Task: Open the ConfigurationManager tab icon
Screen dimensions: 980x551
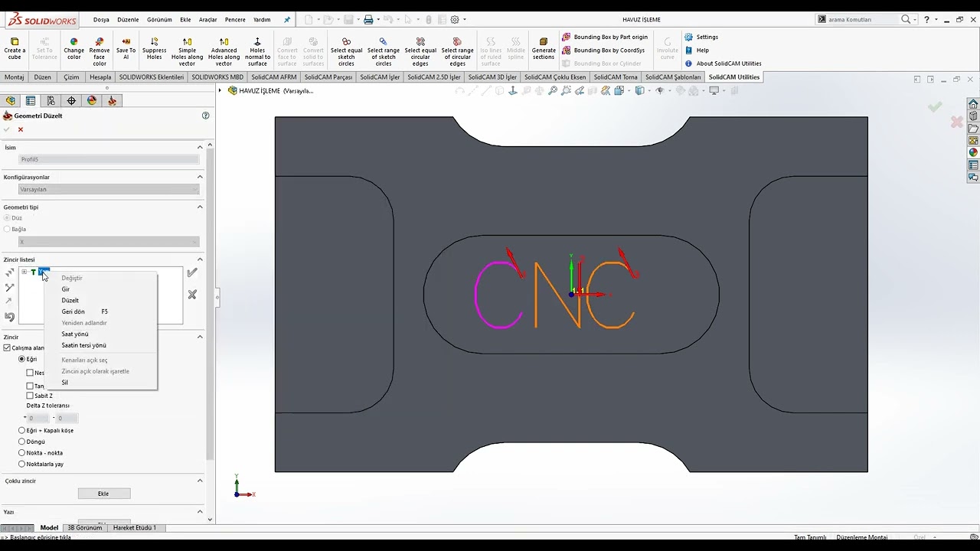Action: tap(51, 101)
